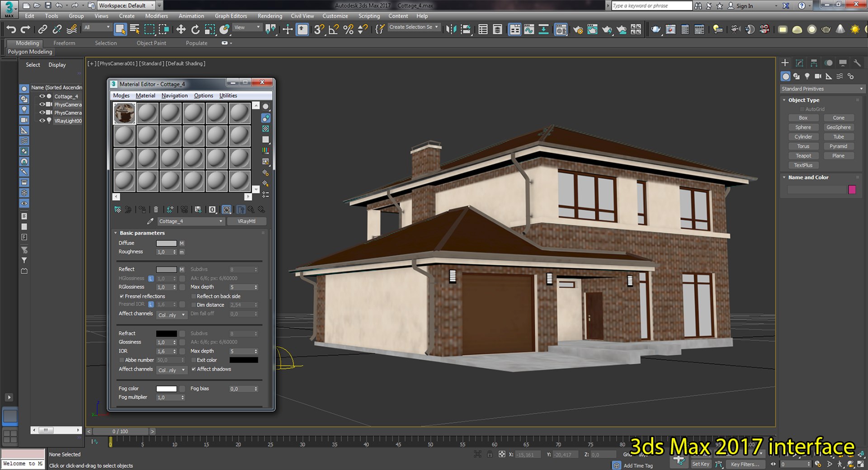This screenshot has height=470, width=868.
Task: Activate the Select Object tool
Action: coord(120,30)
